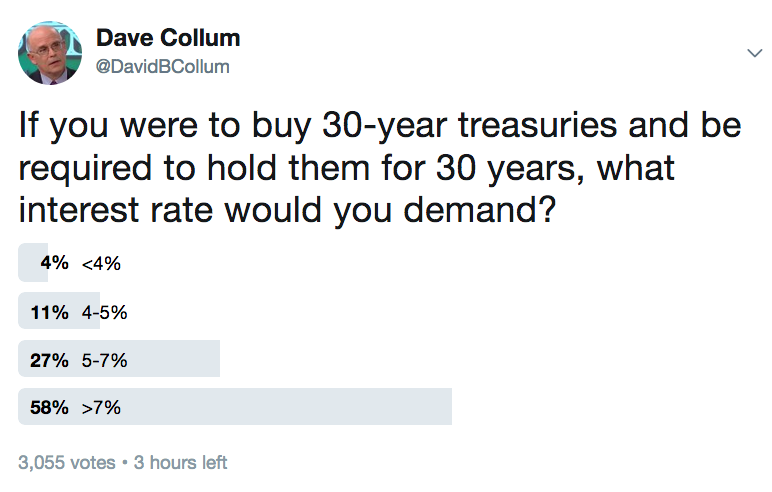Click the tweet question text
772x492 pixels.
click(380, 168)
